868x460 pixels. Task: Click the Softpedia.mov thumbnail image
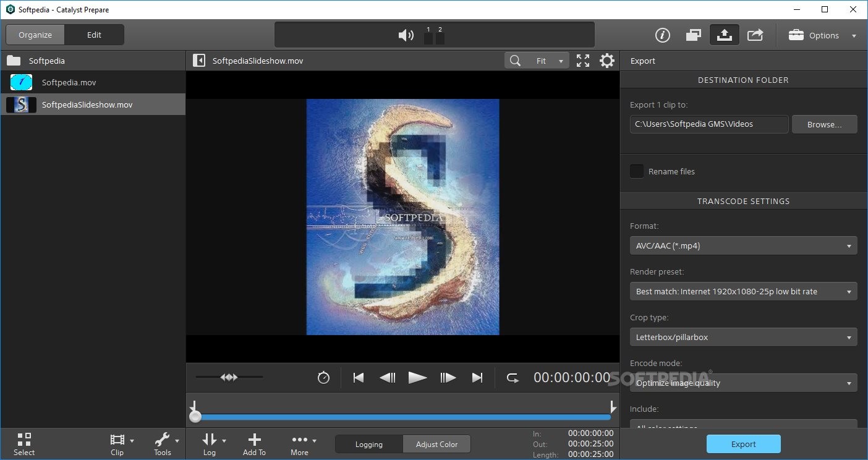[21, 82]
